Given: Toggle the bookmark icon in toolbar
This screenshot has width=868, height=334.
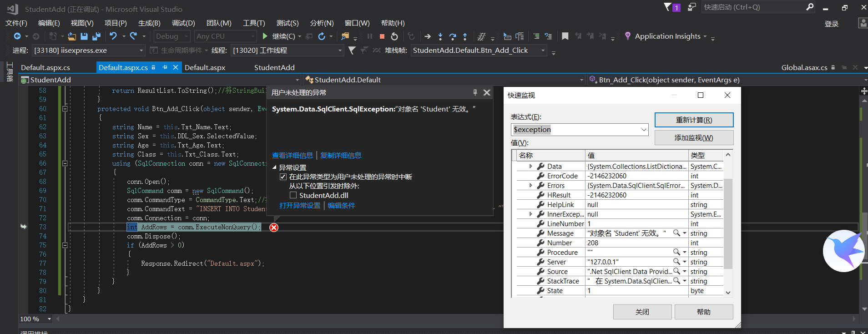Looking at the screenshot, I should point(565,36).
